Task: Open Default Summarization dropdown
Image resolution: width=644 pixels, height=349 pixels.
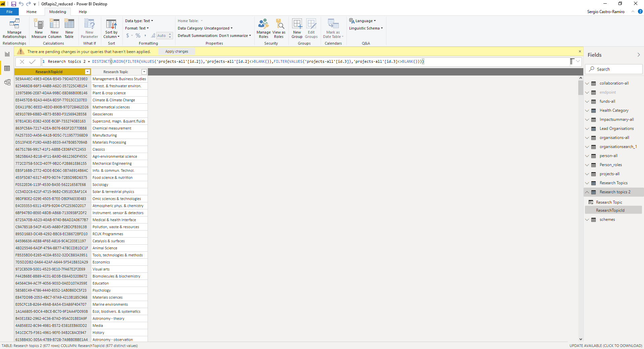Action: (214, 36)
